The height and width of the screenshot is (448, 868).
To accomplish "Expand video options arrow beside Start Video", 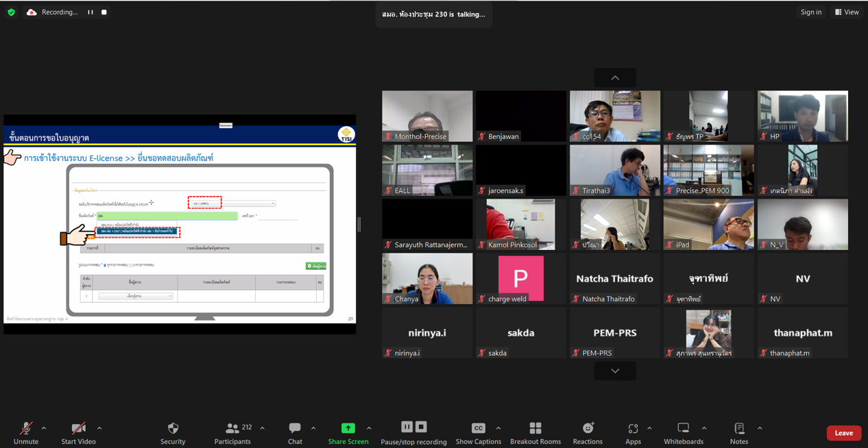I will point(99,429).
